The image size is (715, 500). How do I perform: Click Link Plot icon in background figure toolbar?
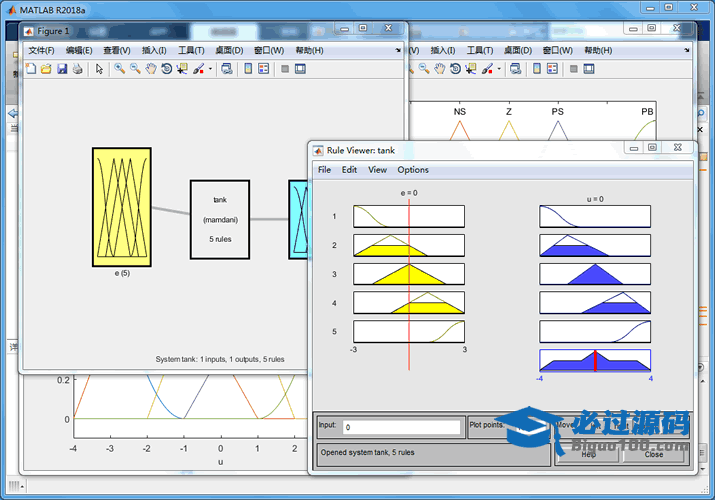pos(515,69)
